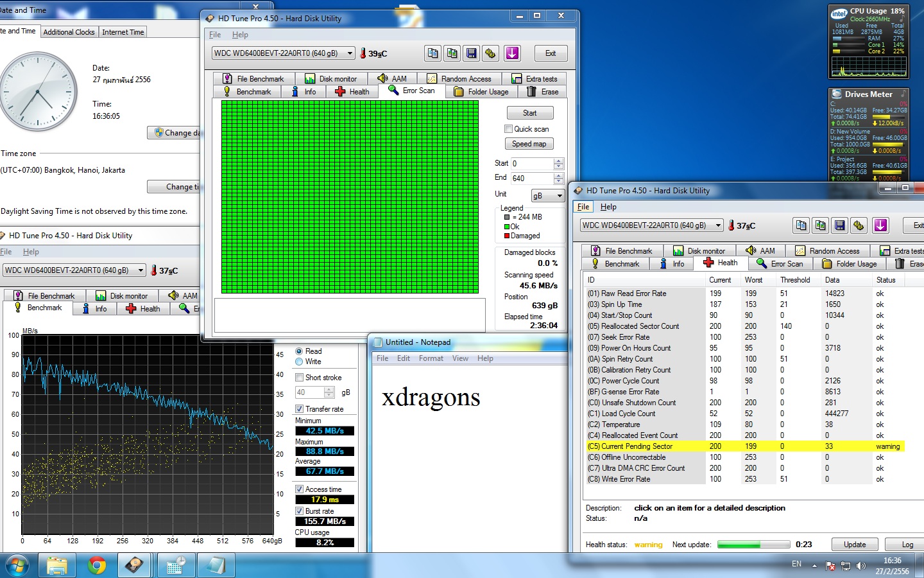Uncheck the Transfer rate checkbox
The image size is (924, 578).
tap(299, 409)
